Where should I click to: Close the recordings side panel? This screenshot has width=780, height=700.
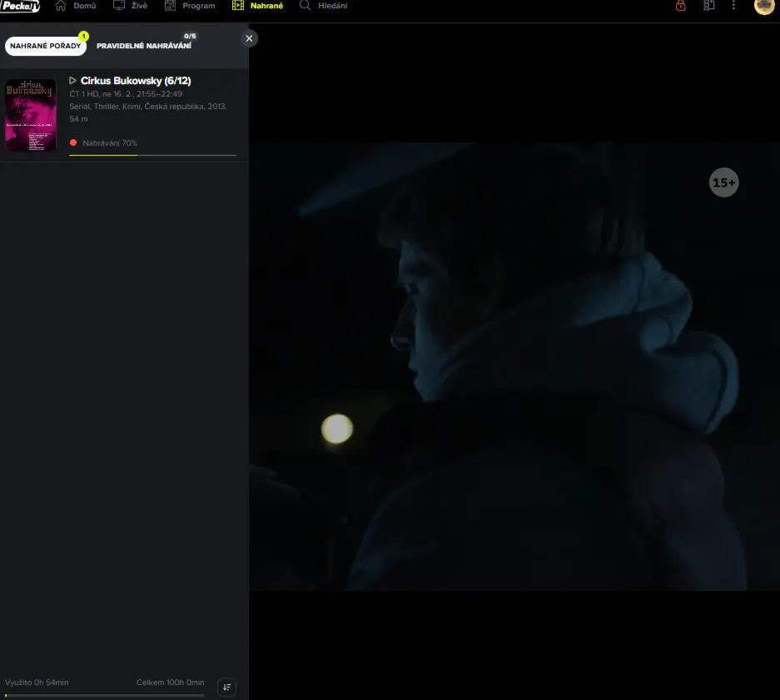coord(249,38)
